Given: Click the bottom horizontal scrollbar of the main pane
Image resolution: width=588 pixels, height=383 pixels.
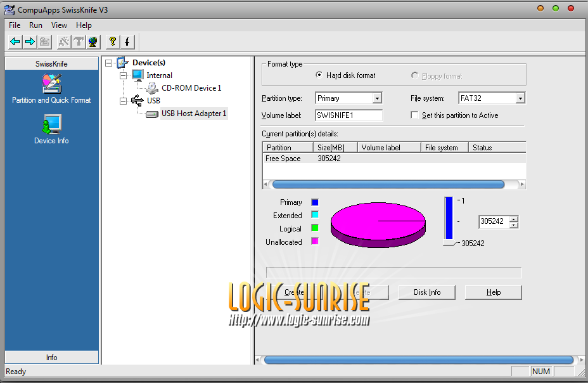Looking at the screenshot, I should [x=419, y=360].
